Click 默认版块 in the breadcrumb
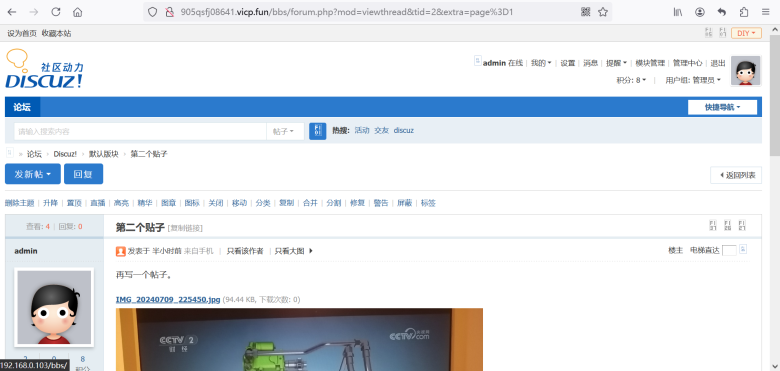Screen dimensions: 780x371 pyautogui.click(x=104, y=154)
